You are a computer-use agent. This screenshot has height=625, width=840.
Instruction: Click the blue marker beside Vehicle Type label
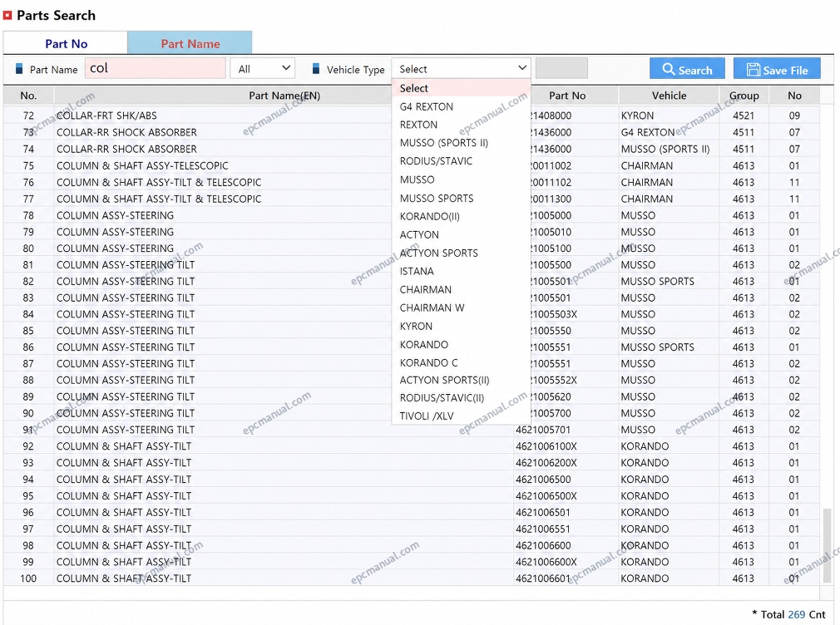316,68
